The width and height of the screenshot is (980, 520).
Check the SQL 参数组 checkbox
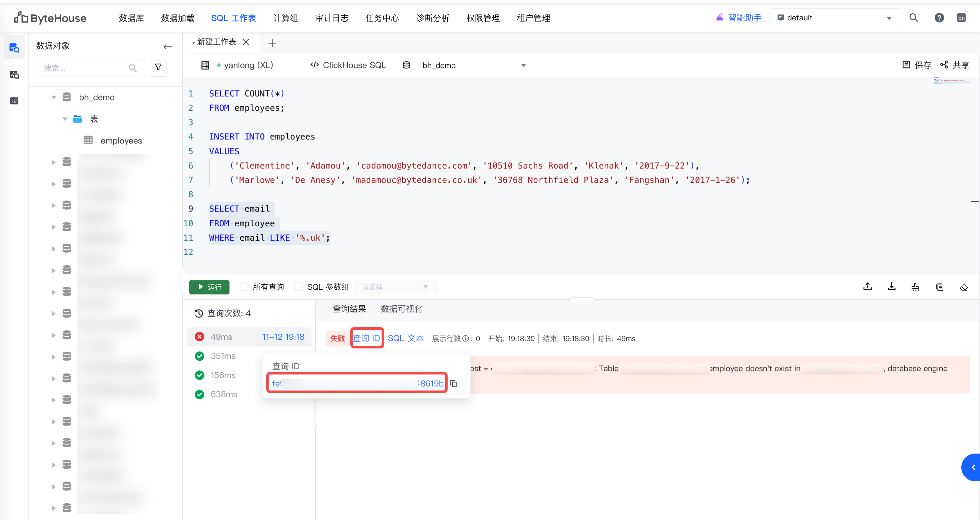299,287
